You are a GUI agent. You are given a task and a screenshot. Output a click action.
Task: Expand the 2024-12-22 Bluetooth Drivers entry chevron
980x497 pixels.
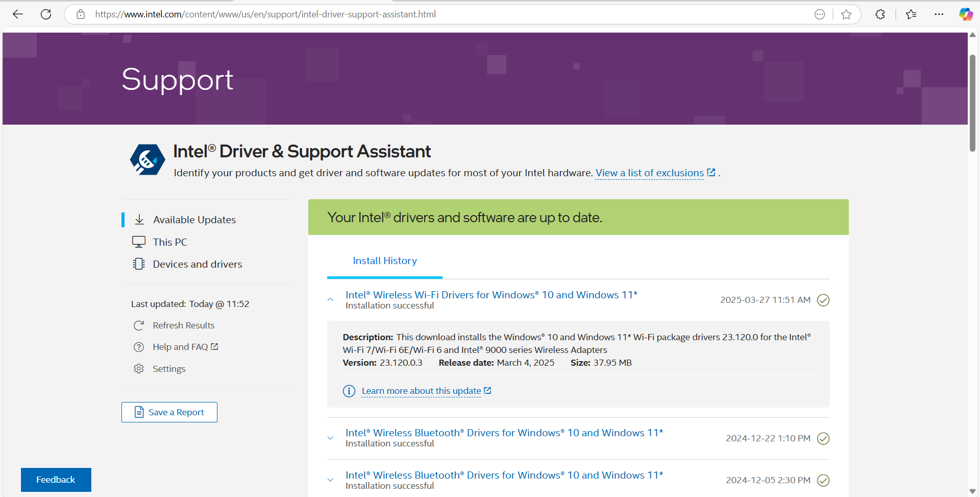point(331,438)
